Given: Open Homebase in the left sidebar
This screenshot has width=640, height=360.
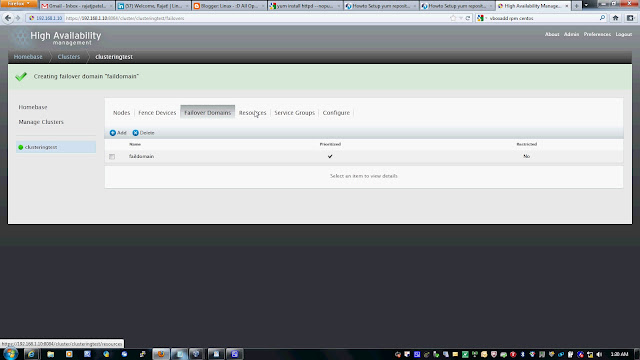Looking at the screenshot, I should pos(33,107).
